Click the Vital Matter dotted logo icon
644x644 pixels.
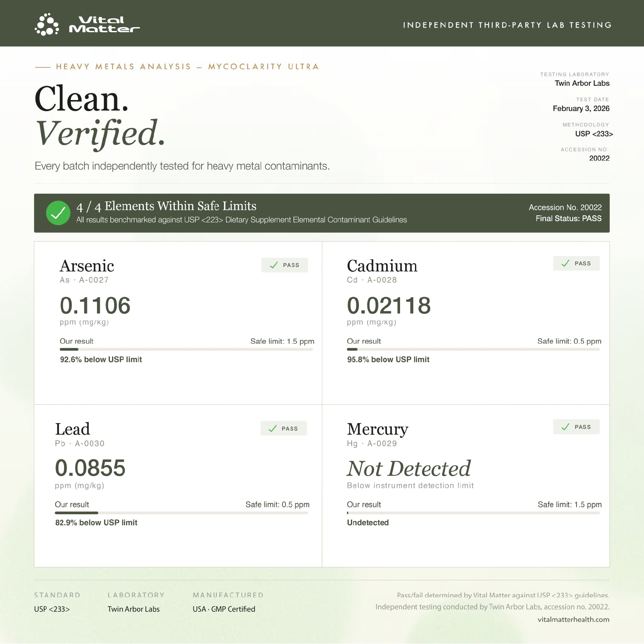tap(46, 25)
